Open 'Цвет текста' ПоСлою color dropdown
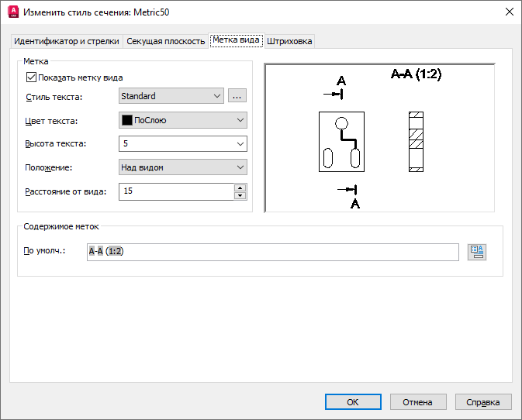The image size is (522, 420). tap(183, 120)
